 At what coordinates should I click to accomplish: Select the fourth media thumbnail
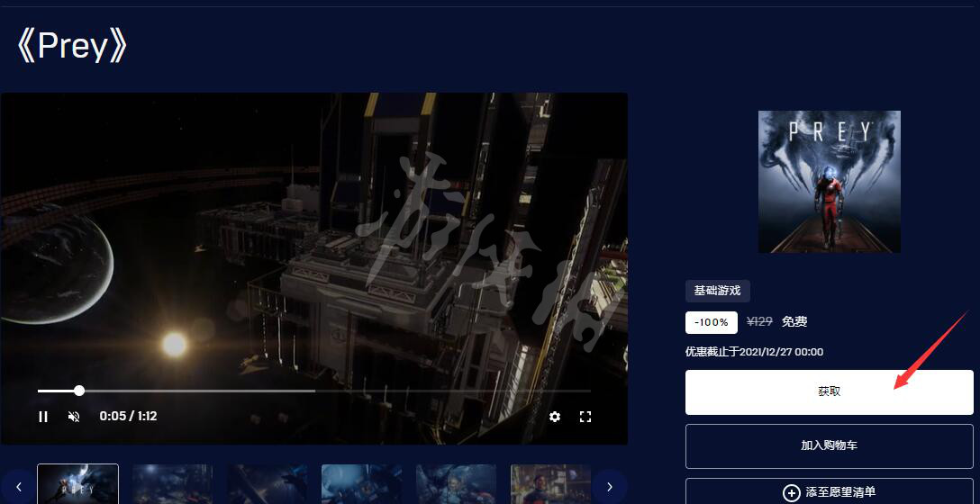point(362,484)
